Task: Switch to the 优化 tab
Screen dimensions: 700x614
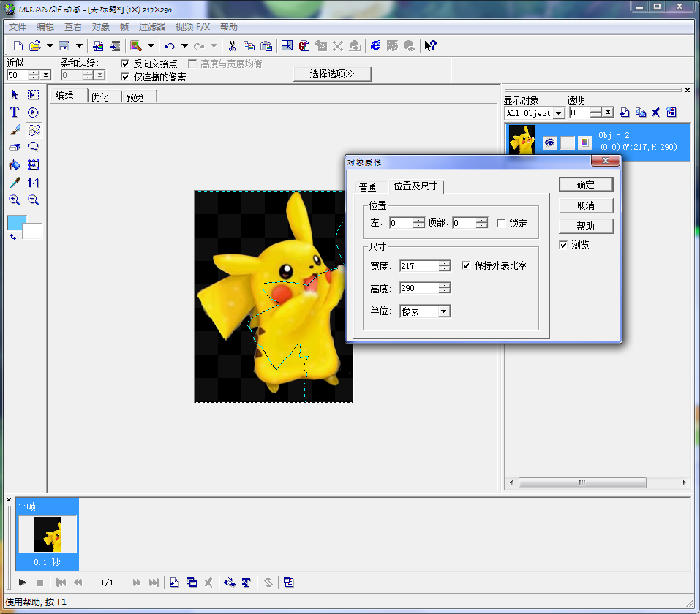Action: point(99,96)
